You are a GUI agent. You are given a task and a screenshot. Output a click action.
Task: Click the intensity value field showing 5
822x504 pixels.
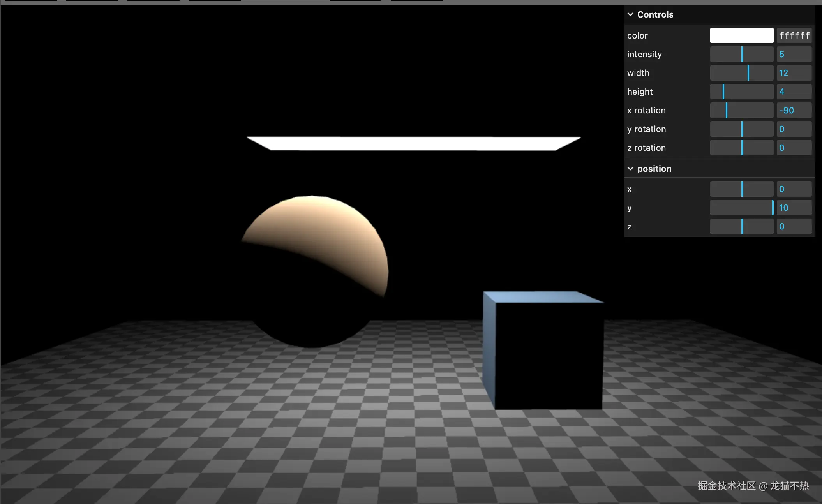(794, 54)
